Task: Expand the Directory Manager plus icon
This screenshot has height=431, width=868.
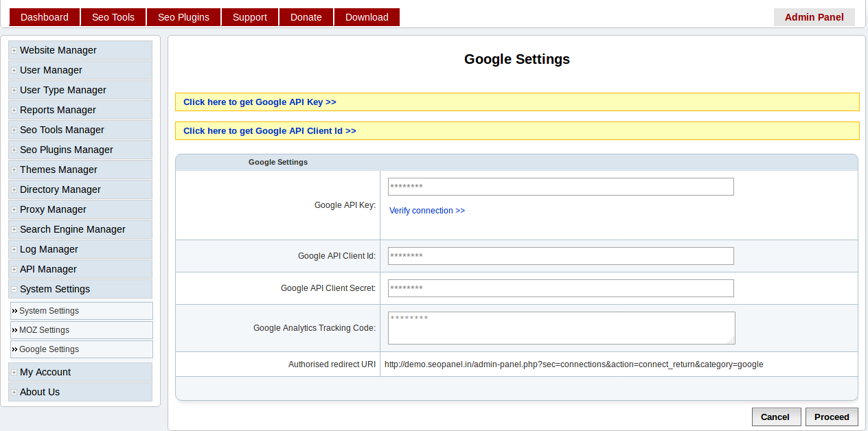Action: tap(14, 190)
